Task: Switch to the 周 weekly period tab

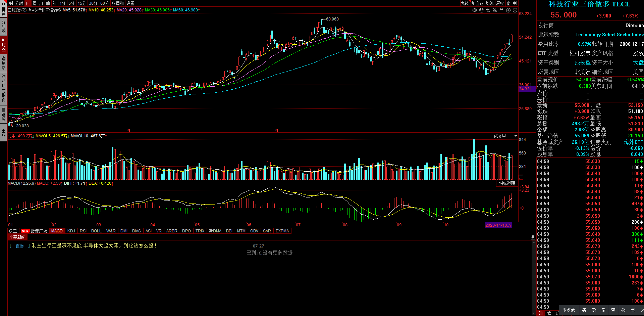Action: 35,3
